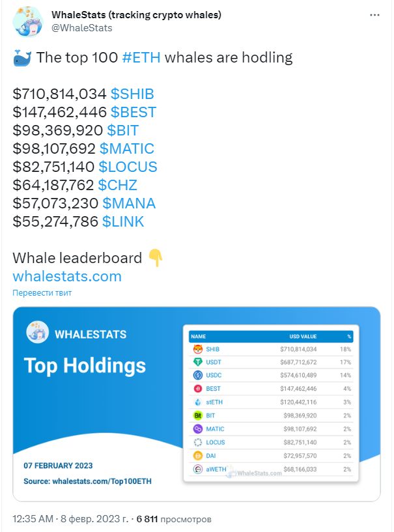Open the WhaleStats display name
394x532 pixels.
pos(136,15)
